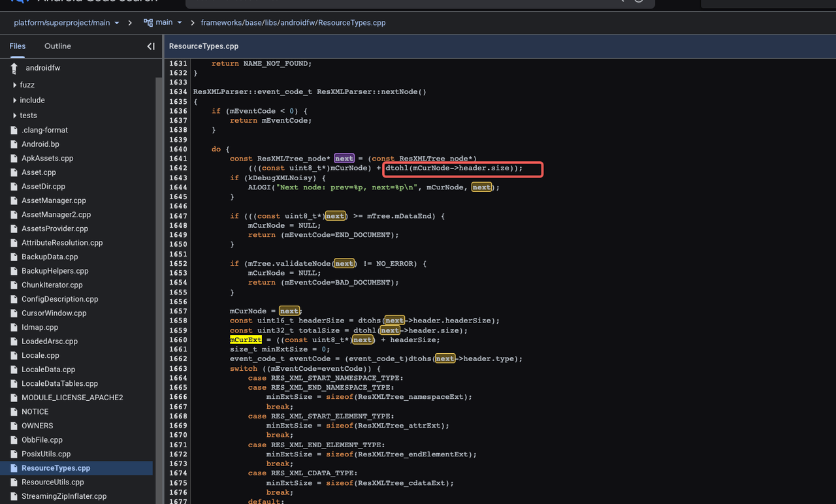836x504 pixels.
Task: Click the branch icon beside main
Action: (x=148, y=23)
